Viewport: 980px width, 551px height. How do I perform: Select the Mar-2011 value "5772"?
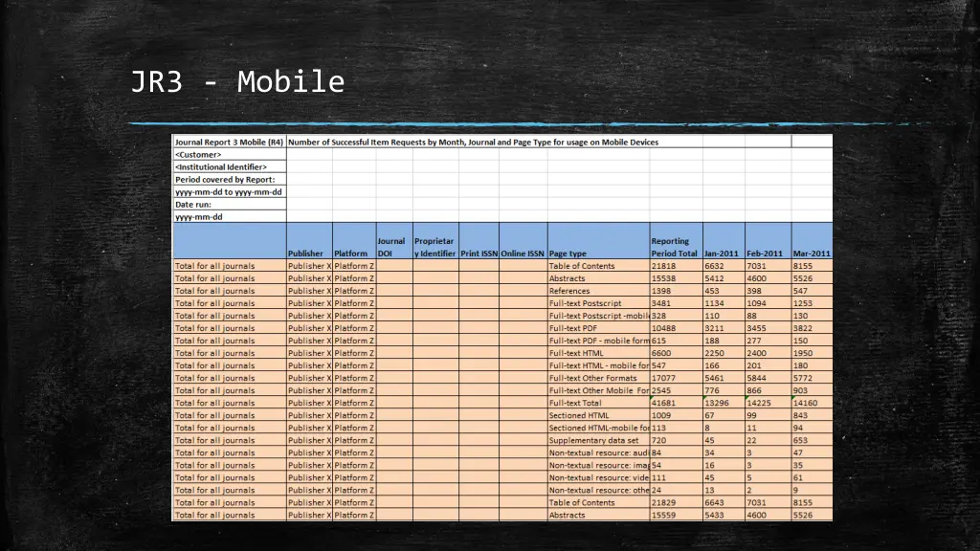(x=812, y=378)
